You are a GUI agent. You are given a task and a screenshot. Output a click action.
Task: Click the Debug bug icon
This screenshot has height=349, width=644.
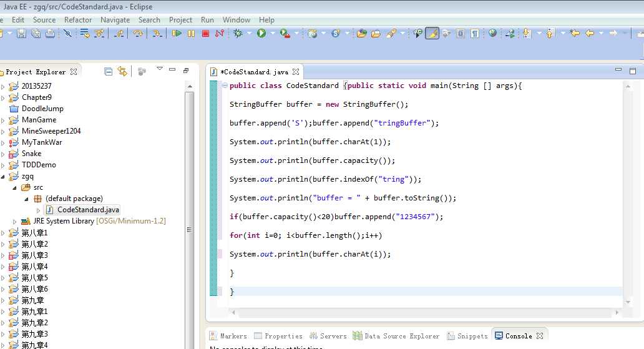(x=238, y=34)
